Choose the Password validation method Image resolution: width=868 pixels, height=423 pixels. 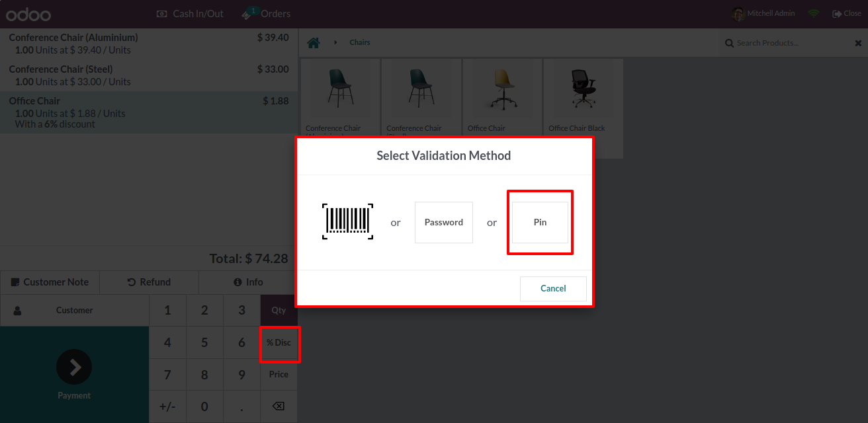[443, 222]
